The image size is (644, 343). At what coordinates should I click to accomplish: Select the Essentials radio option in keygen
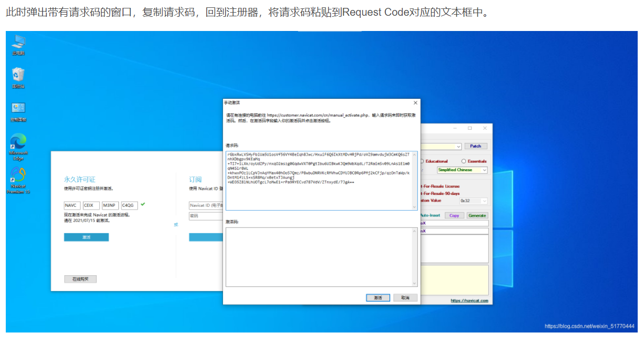point(474,161)
